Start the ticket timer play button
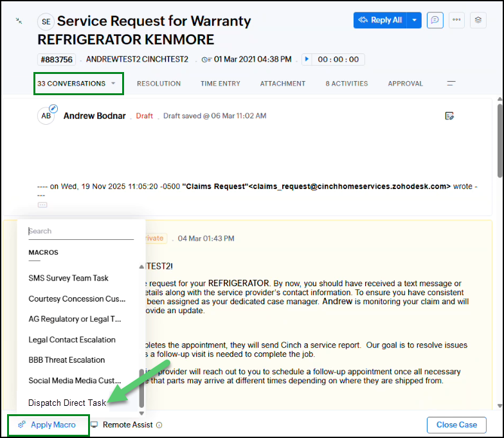The image size is (504, 438). (307, 59)
